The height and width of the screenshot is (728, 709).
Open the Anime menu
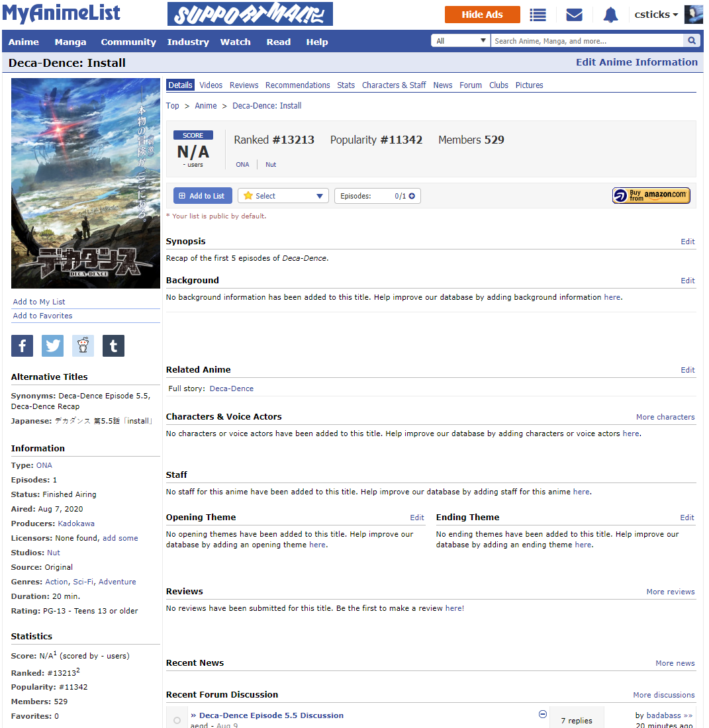[24, 42]
